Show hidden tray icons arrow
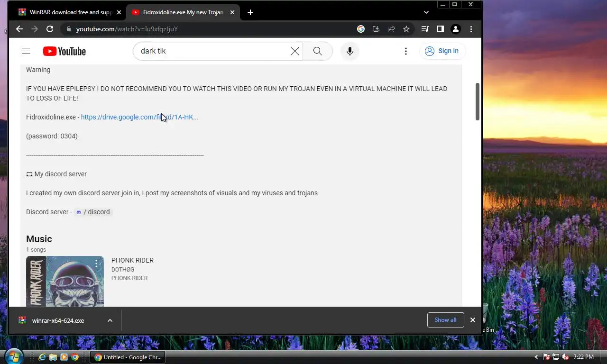The height and width of the screenshot is (364, 607). [536, 357]
